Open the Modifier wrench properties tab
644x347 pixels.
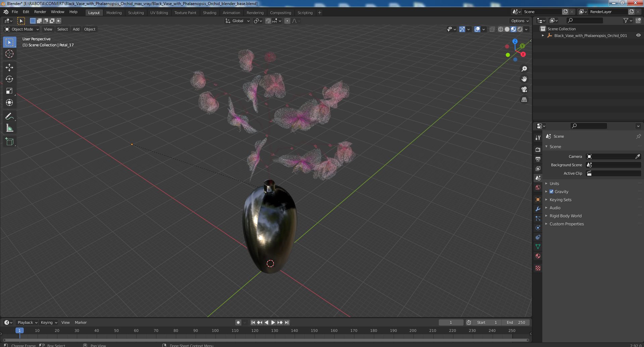pyautogui.click(x=538, y=209)
